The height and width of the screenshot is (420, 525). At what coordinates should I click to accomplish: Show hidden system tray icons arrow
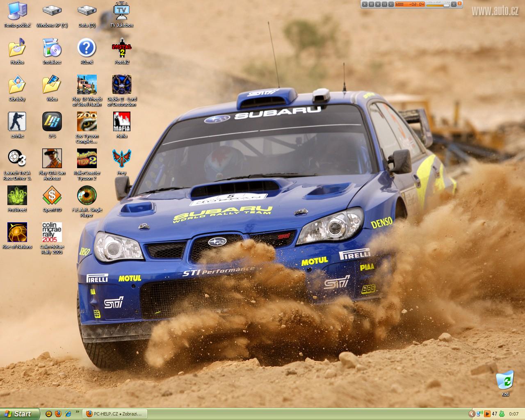[472, 414]
